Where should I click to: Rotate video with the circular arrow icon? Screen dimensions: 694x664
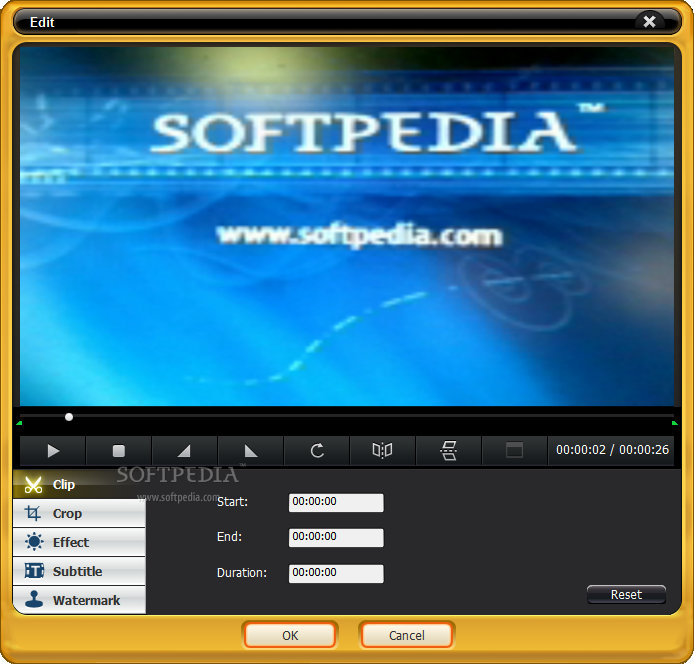tap(317, 451)
